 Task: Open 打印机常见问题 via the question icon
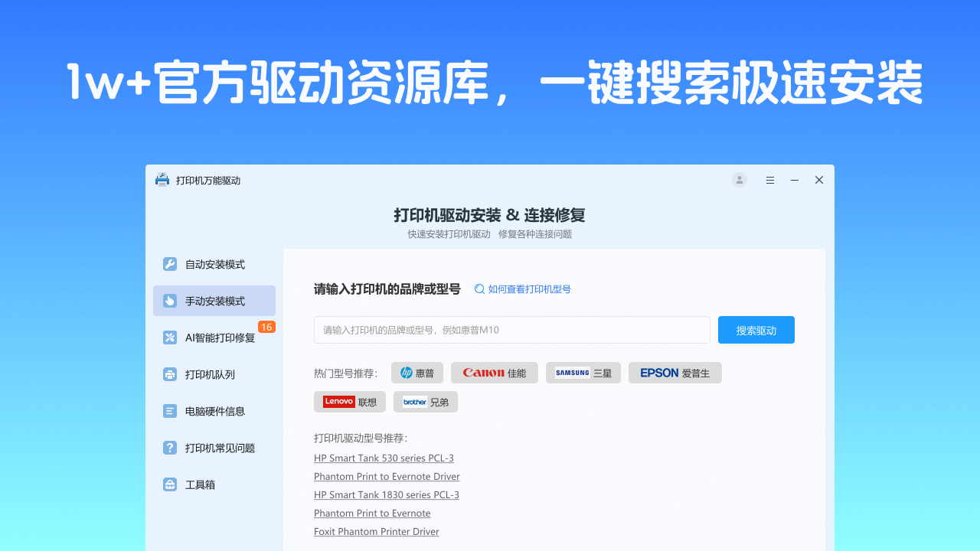[x=169, y=448]
